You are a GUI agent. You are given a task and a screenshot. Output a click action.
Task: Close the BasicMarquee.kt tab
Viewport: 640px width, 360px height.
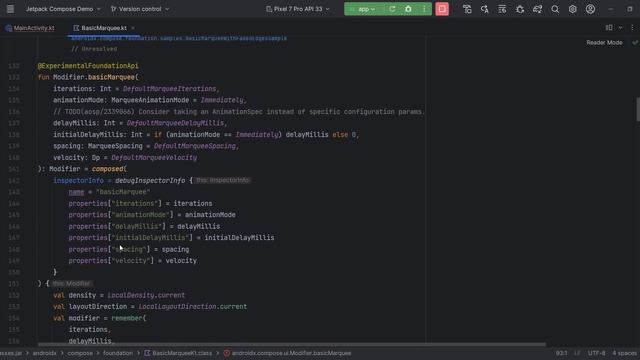pyautogui.click(x=133, y=28)
